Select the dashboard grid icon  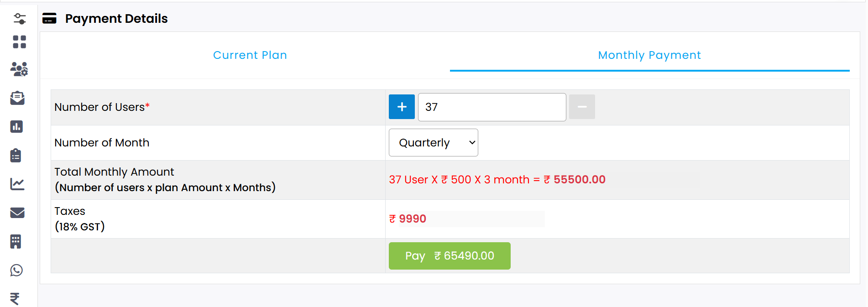tap(19, 42)
